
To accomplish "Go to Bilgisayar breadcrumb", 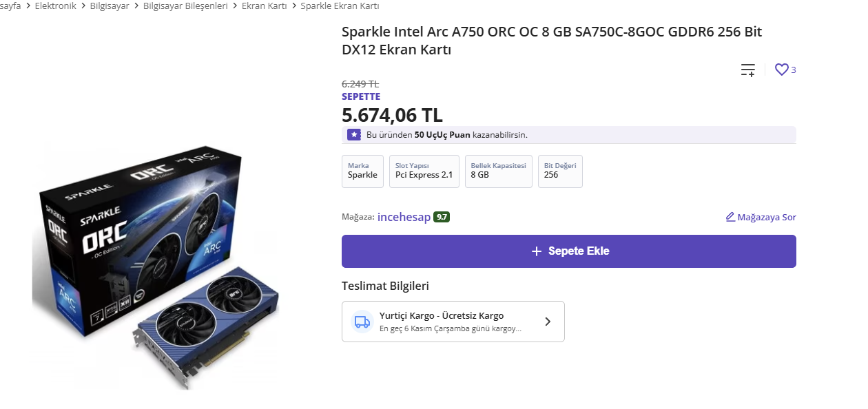I will coord(110,6).
